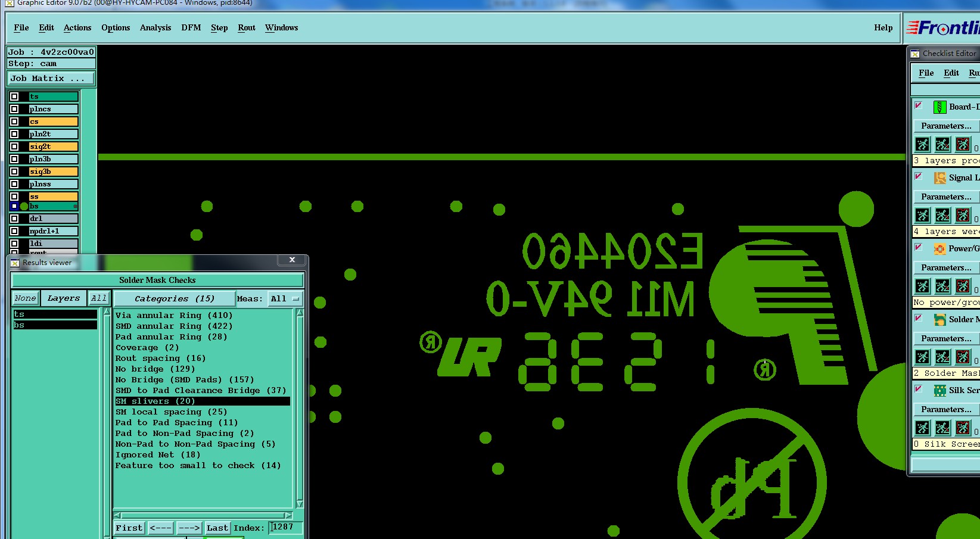Click the Job Matrix ... button
This screenshot has height=539, width=980.
(51, 78)
